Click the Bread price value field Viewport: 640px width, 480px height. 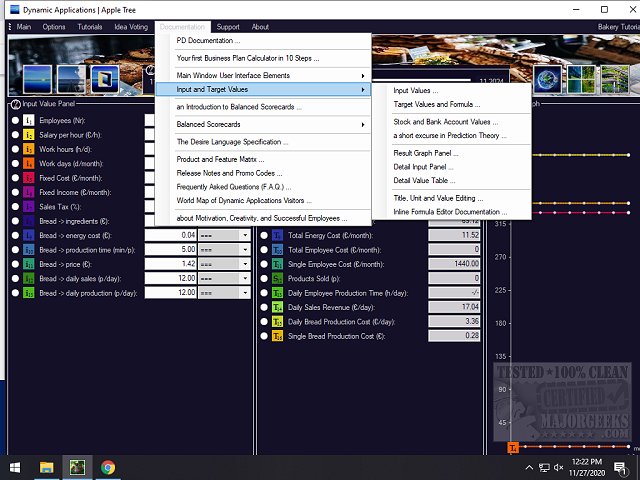171,264
